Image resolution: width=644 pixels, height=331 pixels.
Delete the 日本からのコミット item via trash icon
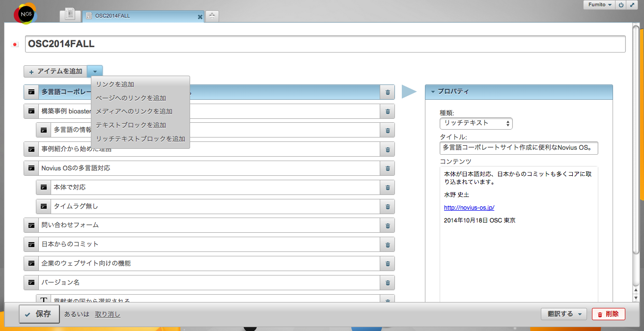coord(388,244)
